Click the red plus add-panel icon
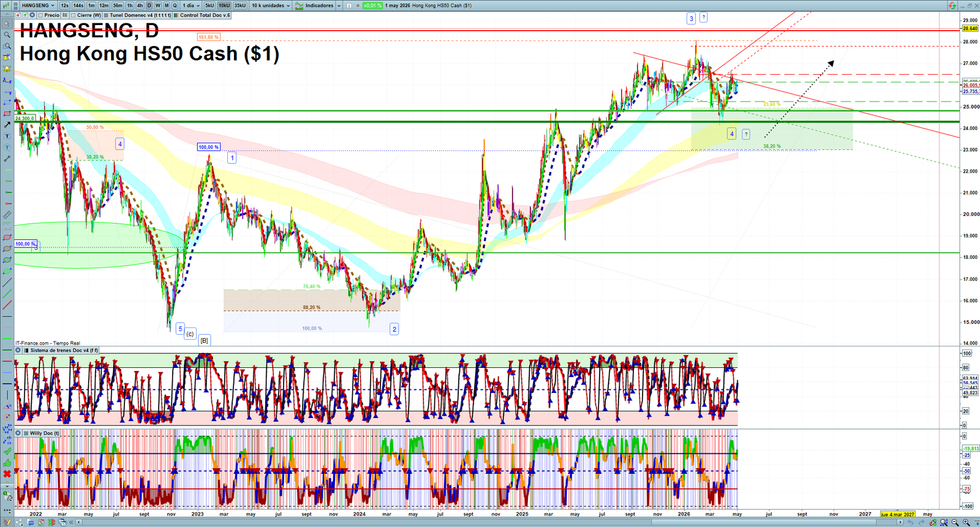This screenshot has height=527, width=980. click(18, 15)
